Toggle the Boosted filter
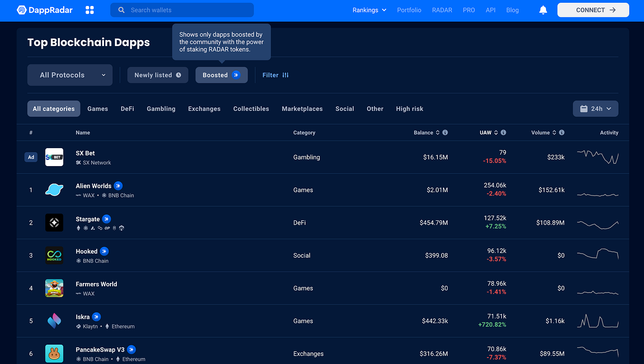This screenshot has width=644, height=364. click(x=222, y=75)
